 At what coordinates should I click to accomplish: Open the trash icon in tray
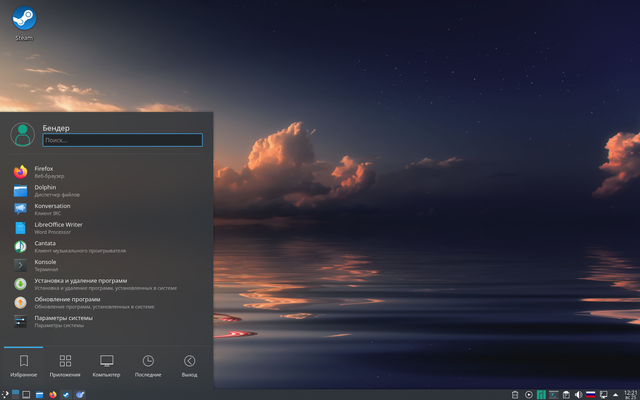pos(515,395)
